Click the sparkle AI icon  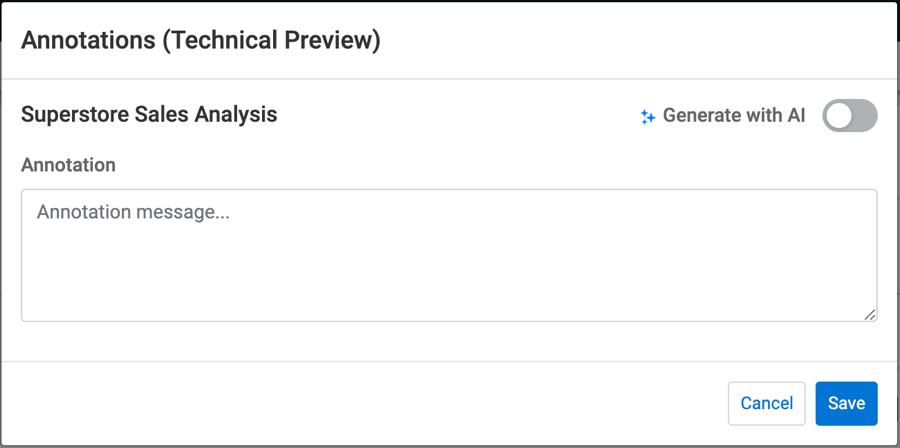coord(648,116)
